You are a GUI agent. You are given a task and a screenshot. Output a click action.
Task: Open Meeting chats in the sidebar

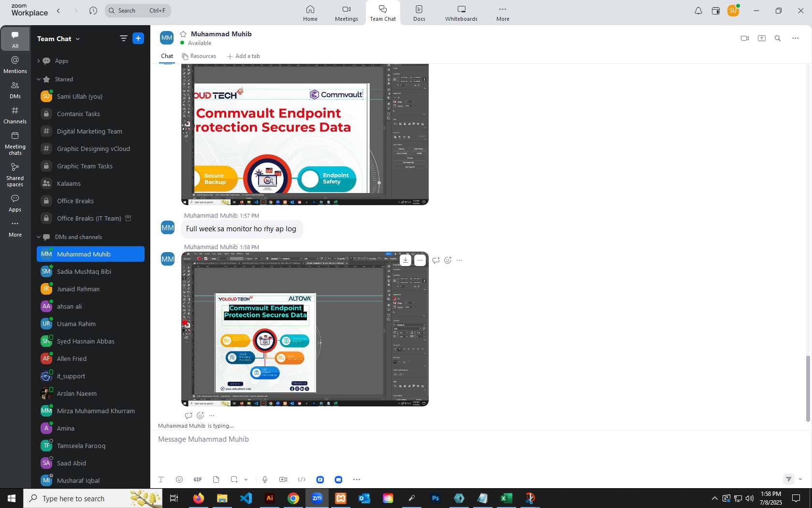(x=15, y=144)
